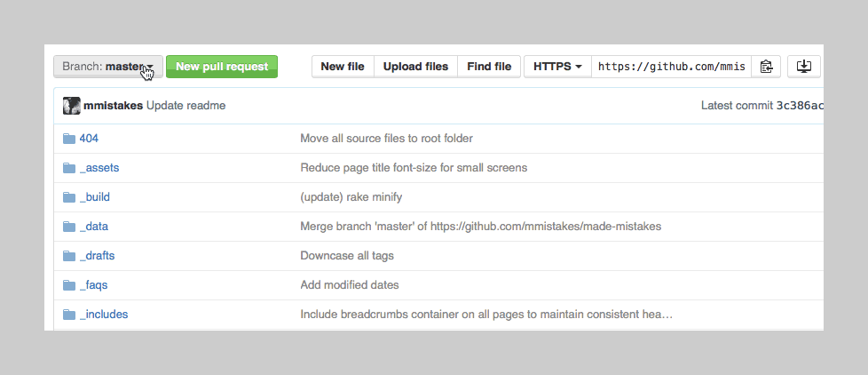This screenshot has height=375, width=868.
Task: Click the mmistakes user avatar
Action: point(71,106)
